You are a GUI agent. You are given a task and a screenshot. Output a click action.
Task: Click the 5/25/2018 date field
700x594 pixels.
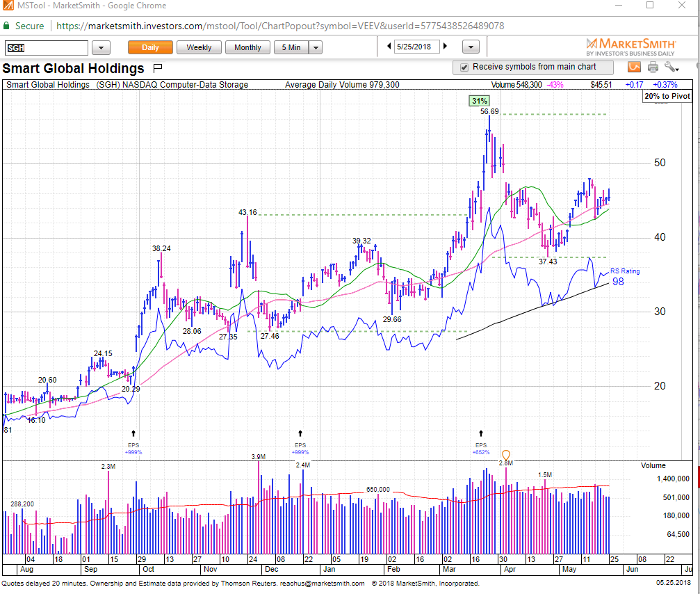pyautogui.click(x=416, y=47)
